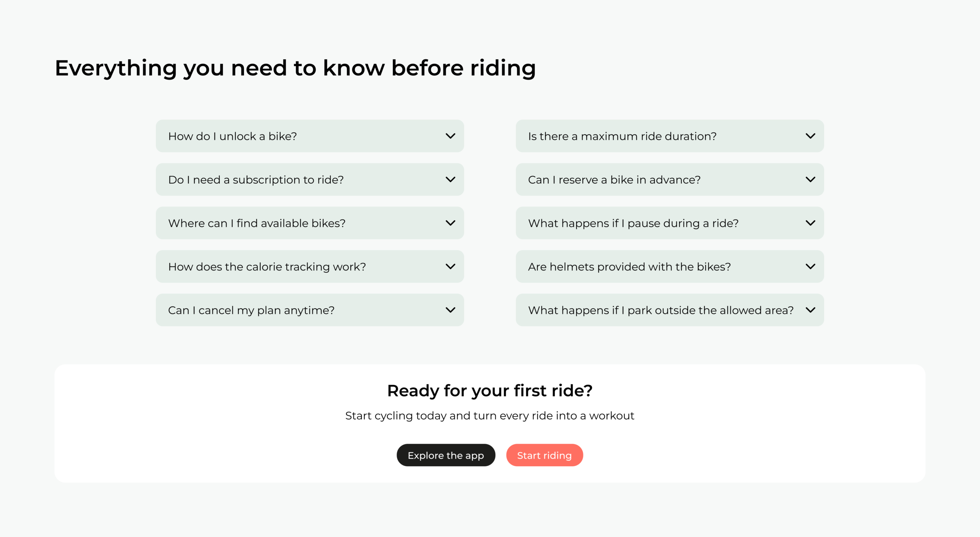Expand 'Is there a maximum ride duration?' text
Screen dimensions: 980x537
pos(622,137)
